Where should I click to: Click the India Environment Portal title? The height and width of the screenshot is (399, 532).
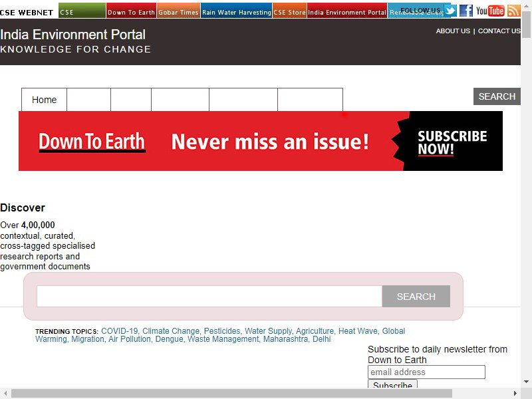tap(73, 35)
